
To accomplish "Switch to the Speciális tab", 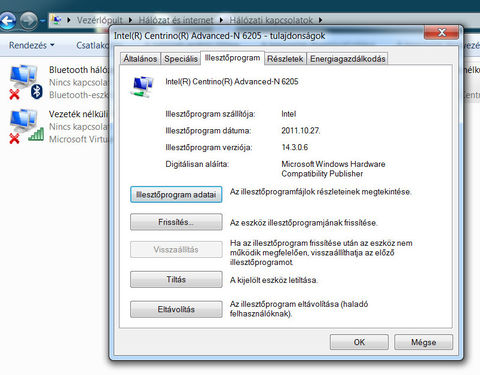I will coord(181,59).
